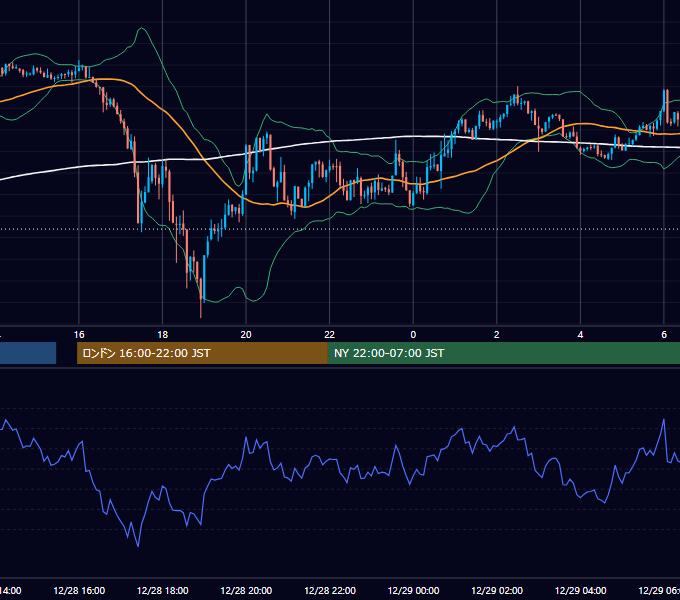Click the 12/29 00:00 date label
This screenshot has height=600, width=680.
(x=413, y=590)
